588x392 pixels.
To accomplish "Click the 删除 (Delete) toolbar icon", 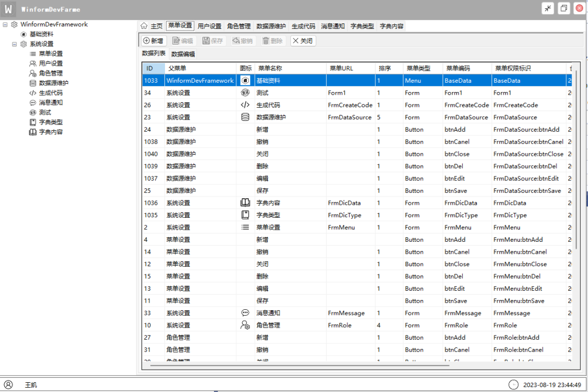I will coord(265,40).
